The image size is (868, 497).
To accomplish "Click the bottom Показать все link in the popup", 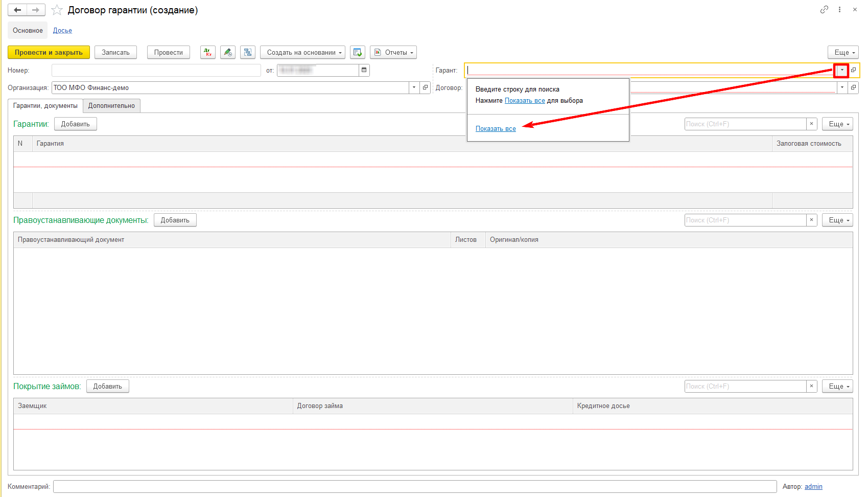I will (496, 128).
